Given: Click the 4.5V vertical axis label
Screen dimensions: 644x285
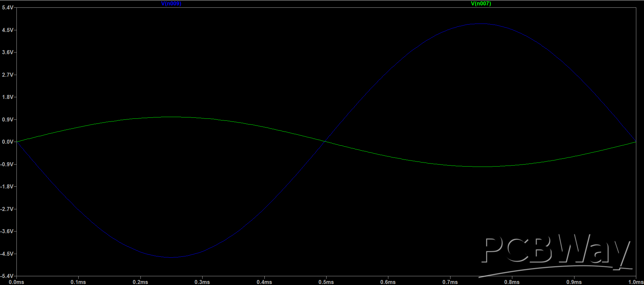Looking at the screenshot, I should click(x=7, y=30).
